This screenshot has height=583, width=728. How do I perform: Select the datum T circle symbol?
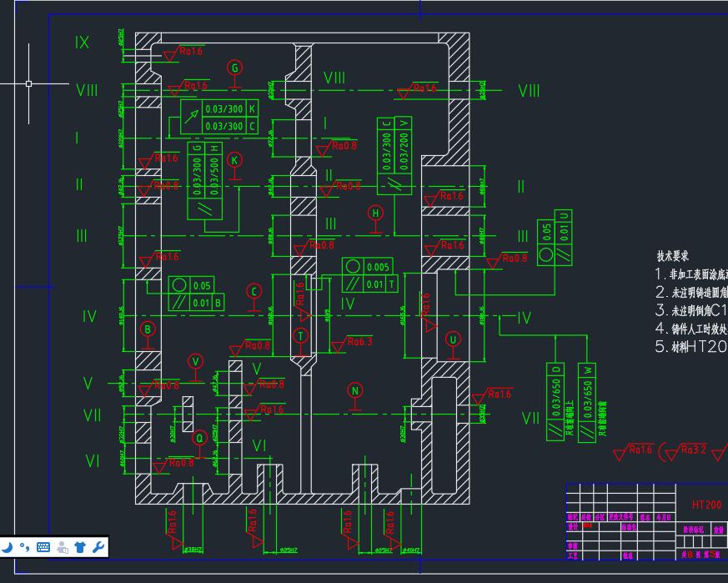coord(301,336)
